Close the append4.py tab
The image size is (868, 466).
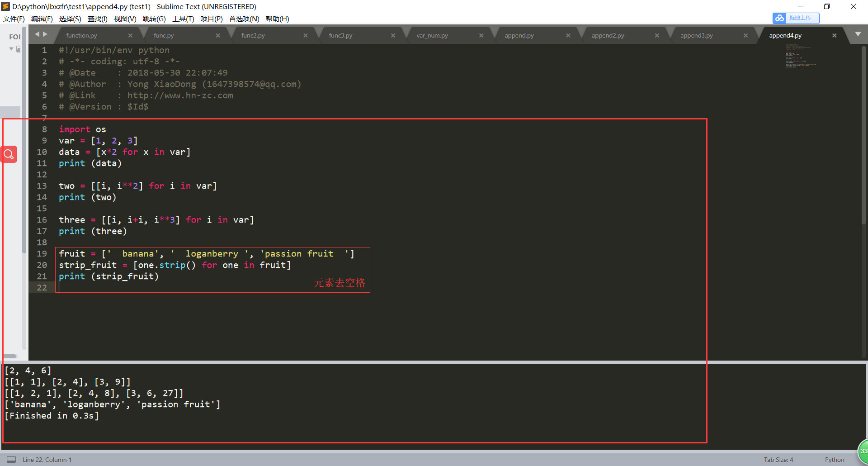pos(834,36)
